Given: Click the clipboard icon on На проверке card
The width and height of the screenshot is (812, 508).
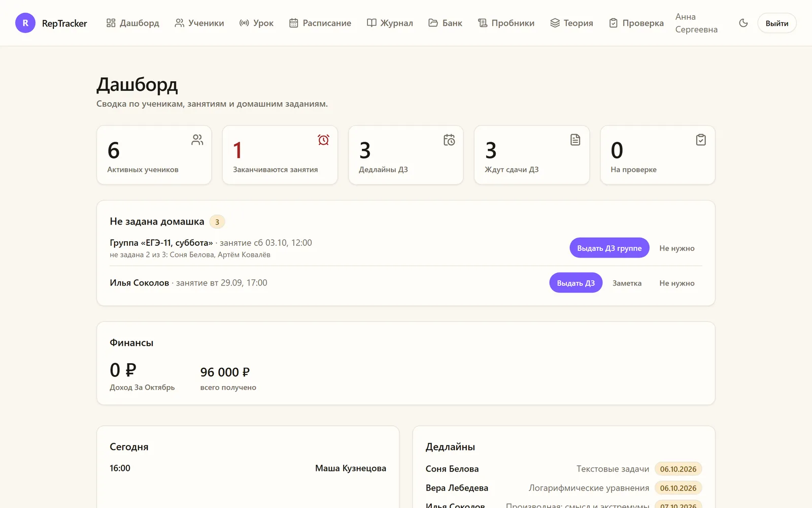Looking at the screenshot, I should [701, 140].
